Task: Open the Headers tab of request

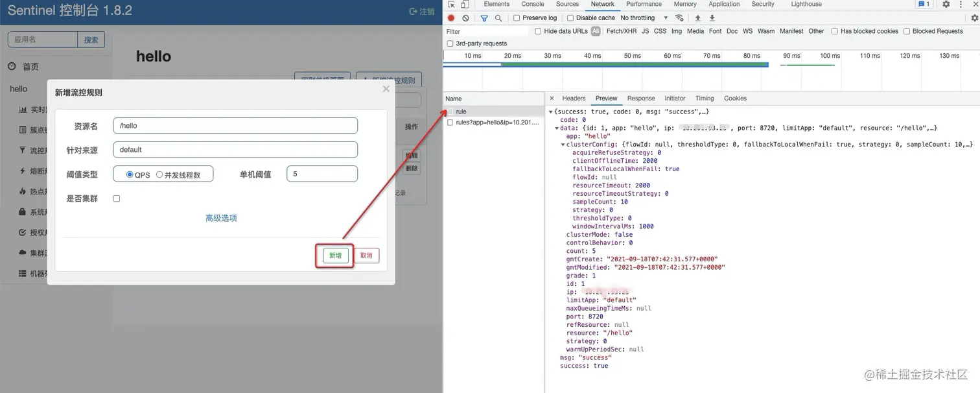Action: pos(574,99)
